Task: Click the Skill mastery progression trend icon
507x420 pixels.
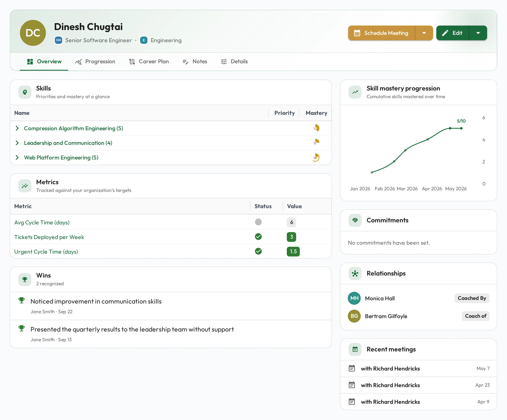Action: point(355,92)
